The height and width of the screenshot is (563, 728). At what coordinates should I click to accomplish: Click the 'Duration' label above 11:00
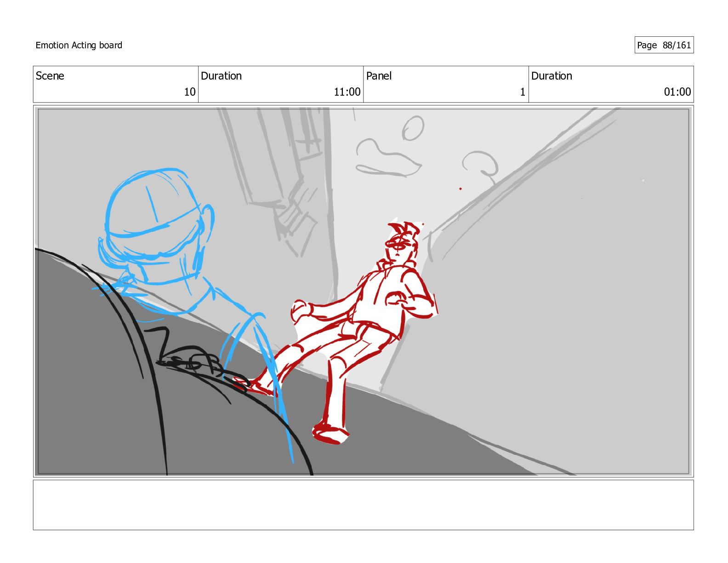(x=222, y=76)
